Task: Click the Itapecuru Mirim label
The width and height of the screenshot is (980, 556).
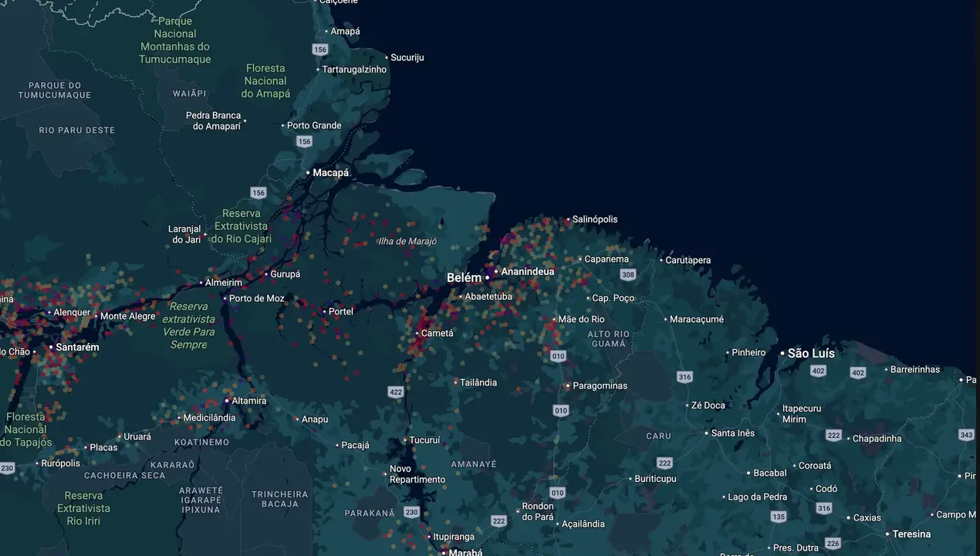Action: (802, 414)
